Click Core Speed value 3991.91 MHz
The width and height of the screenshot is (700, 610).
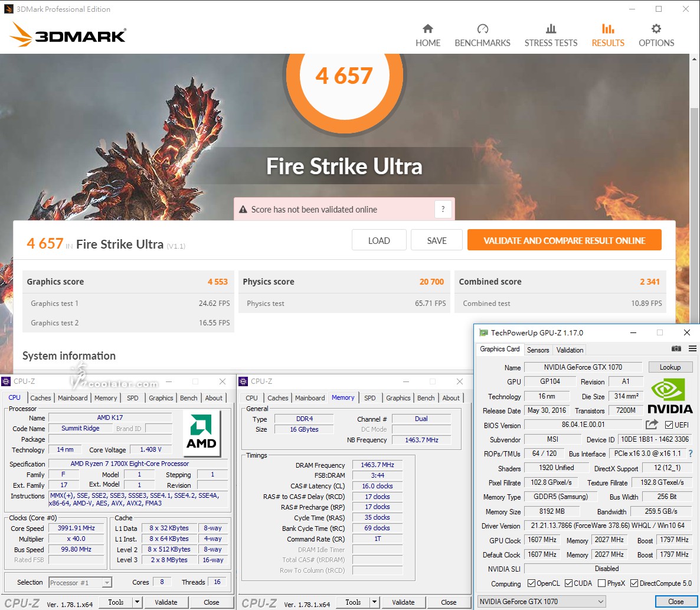[x=76, y=528]
